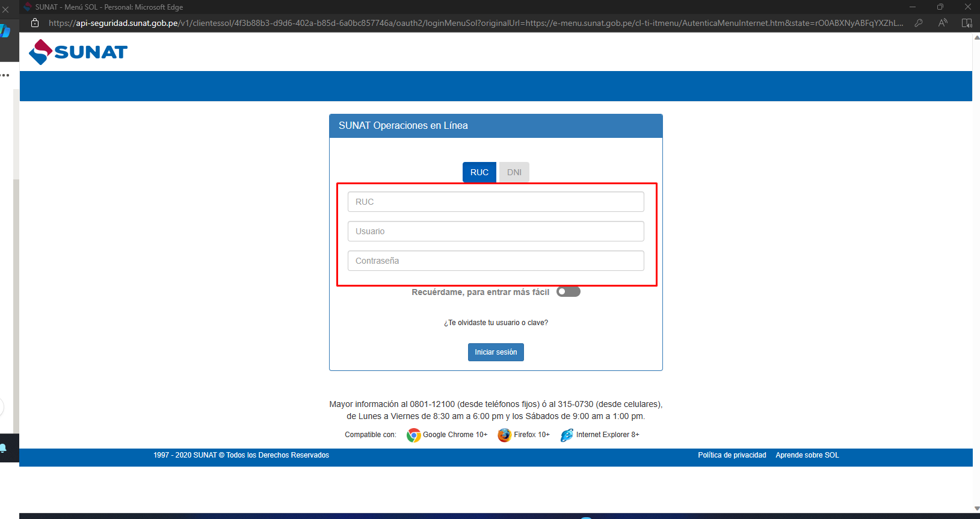The height and width of the screenshot is (519, 980).
Task: Click into the Contraseña password field
Action: pyautogui.click(x=496, y=261)
